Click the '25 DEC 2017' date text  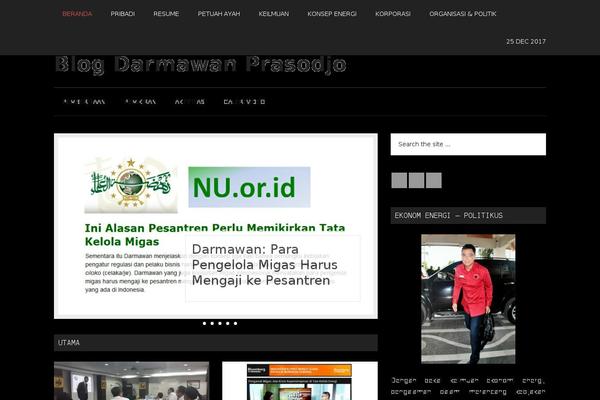coord(526,41)
